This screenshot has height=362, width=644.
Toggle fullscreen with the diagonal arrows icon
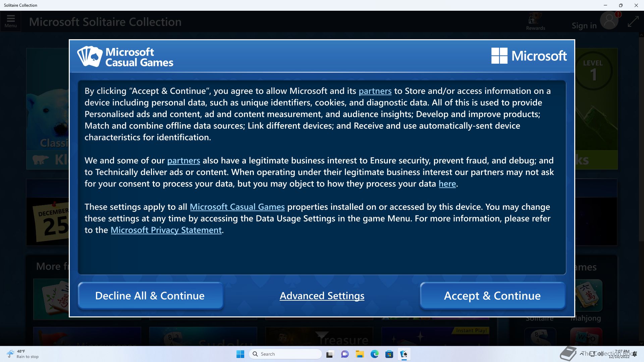pos(633,22)
